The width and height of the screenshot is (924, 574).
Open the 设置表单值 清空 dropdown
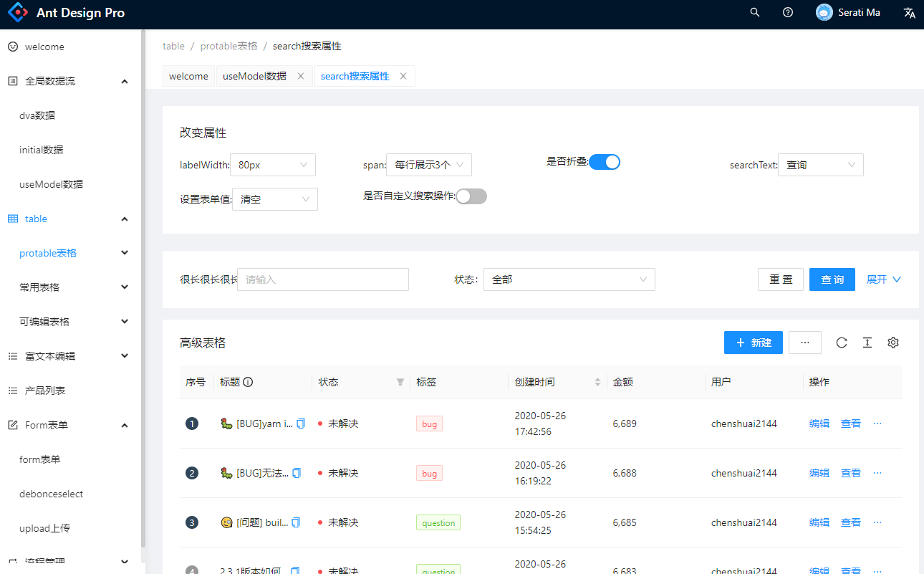[275, 199]
